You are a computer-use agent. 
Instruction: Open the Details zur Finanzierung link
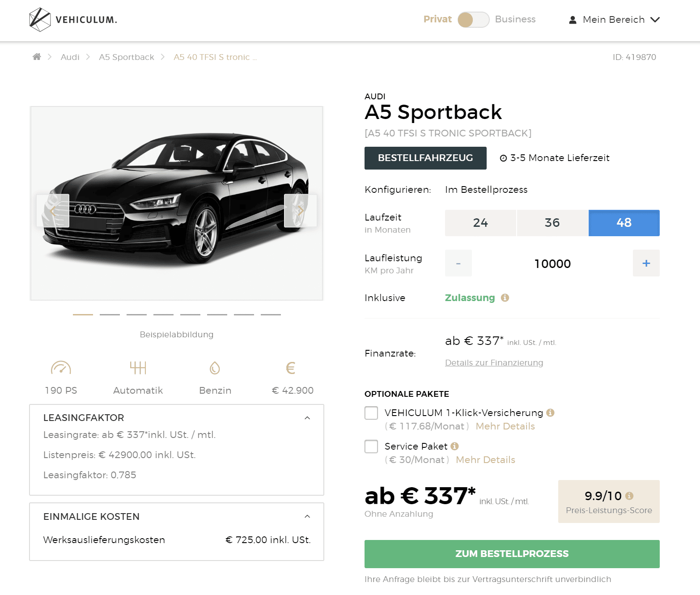pos(494,363)
